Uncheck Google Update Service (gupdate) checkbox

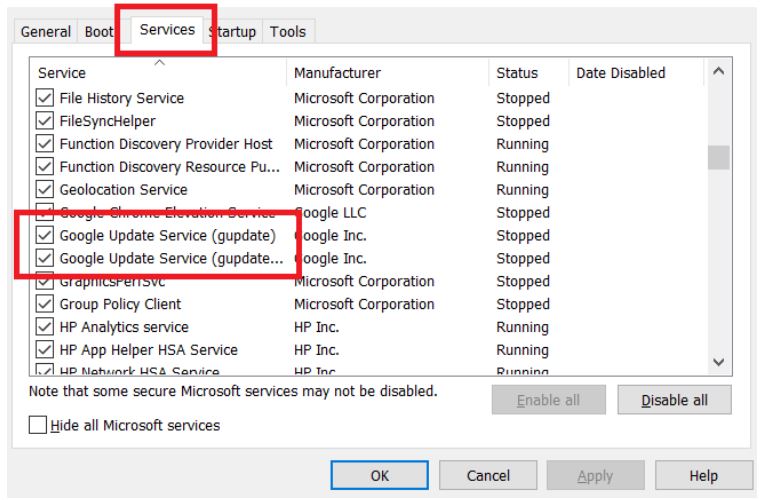[45, 236]
